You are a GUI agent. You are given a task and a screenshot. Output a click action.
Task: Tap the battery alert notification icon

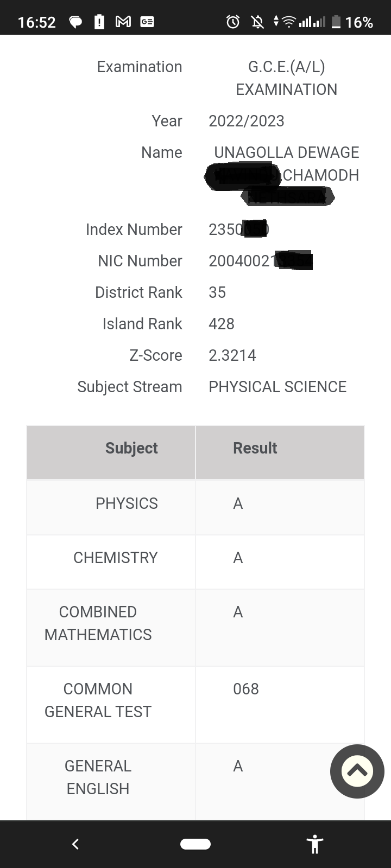99,22
